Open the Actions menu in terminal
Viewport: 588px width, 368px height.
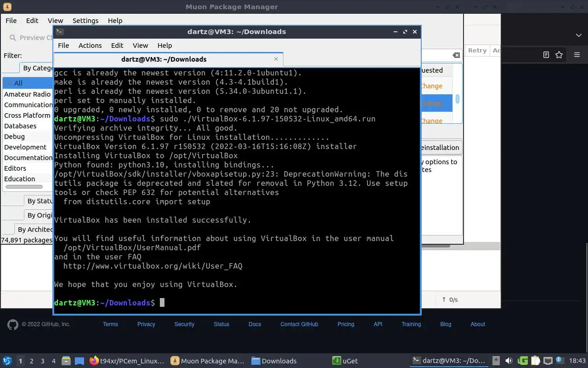pyautogui.click(x=90, y=45)
